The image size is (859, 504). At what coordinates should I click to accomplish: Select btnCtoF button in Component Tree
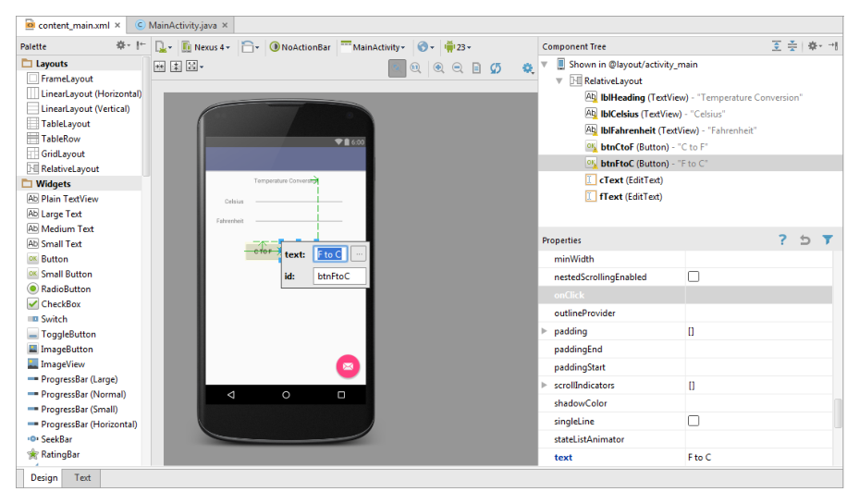click(x=646, y=147)
